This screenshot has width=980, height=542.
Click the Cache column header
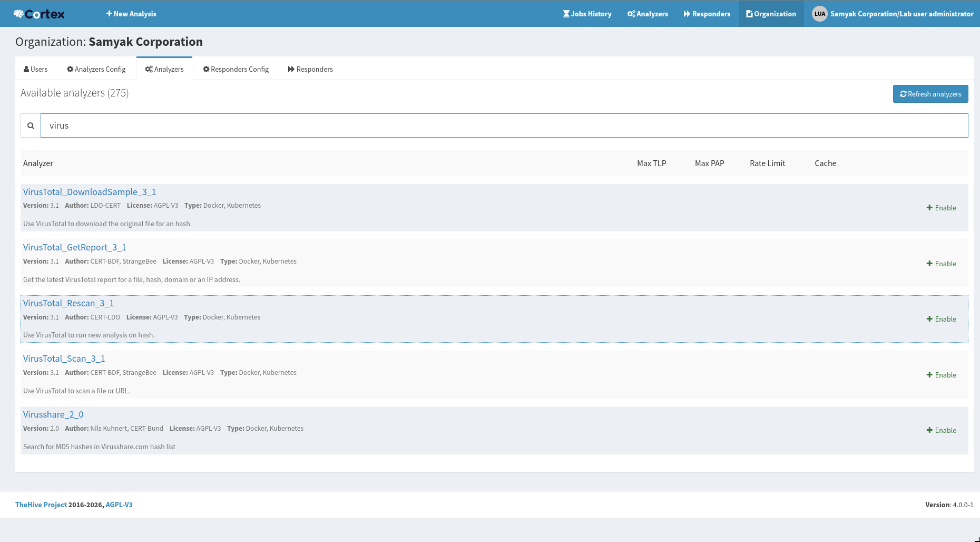[x=826, y=163]
